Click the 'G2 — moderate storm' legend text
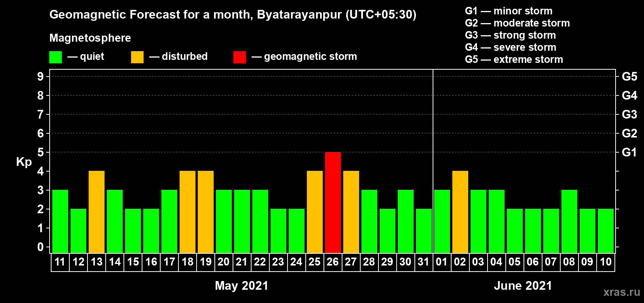This screenshot has width=644, height=303. point(517,23)
